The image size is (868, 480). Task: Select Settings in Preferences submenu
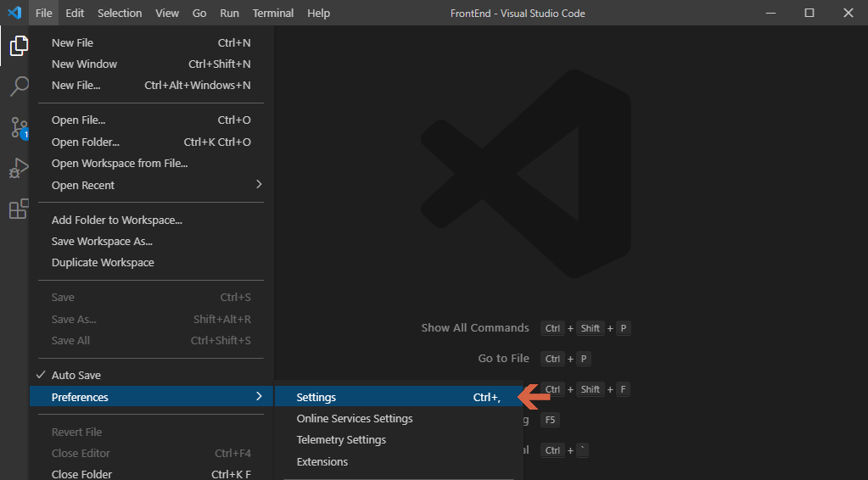(x=399, y=397)
